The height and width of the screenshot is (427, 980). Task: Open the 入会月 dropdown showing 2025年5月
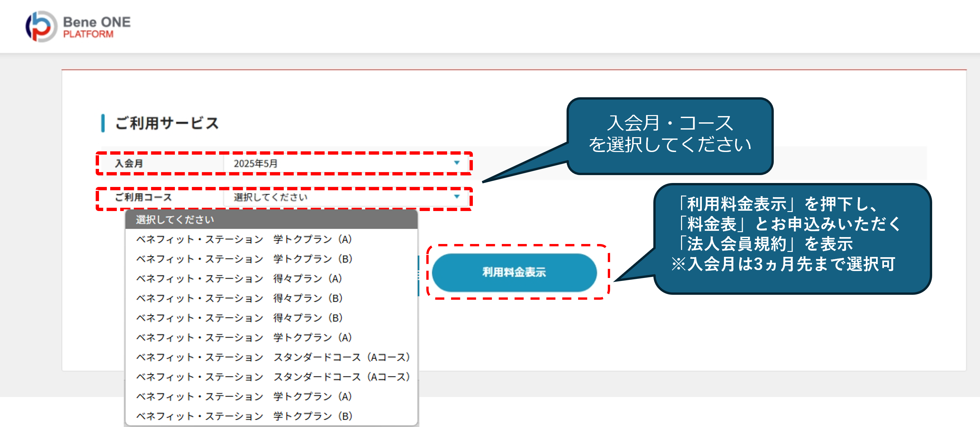[x=345, y=164]
